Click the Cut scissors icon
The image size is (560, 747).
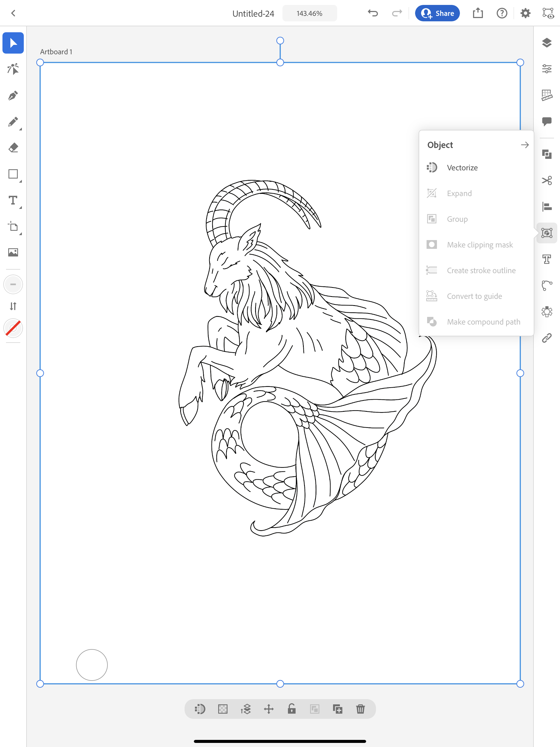pos(547,180)
